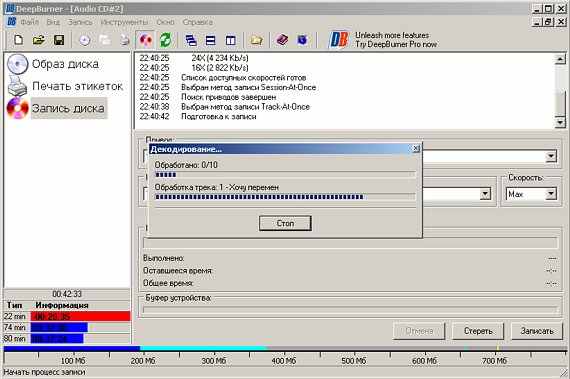Expand the Скорость Max dropdown
Viewport: 570px width, 379px height.
551,194
